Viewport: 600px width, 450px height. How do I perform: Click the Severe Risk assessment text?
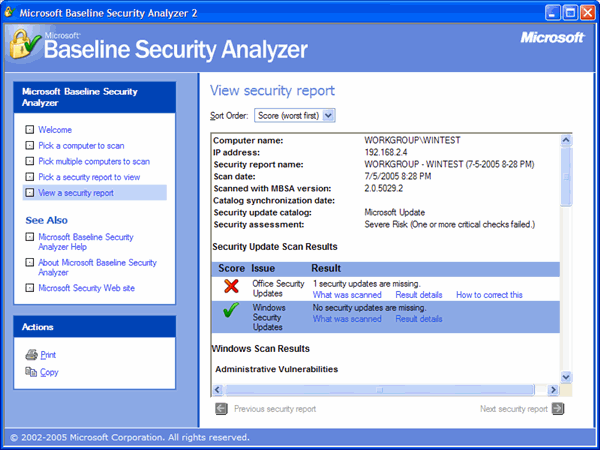[450, 224]
